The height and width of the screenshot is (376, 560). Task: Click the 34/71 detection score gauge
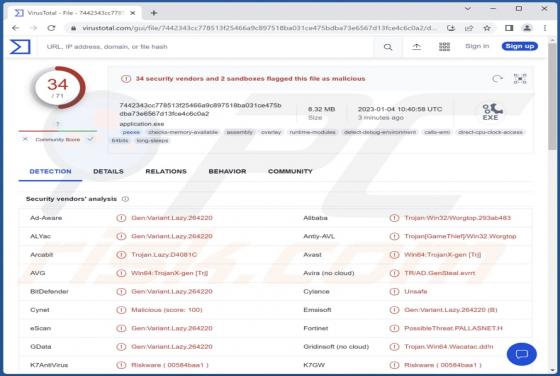coord(58,87)
